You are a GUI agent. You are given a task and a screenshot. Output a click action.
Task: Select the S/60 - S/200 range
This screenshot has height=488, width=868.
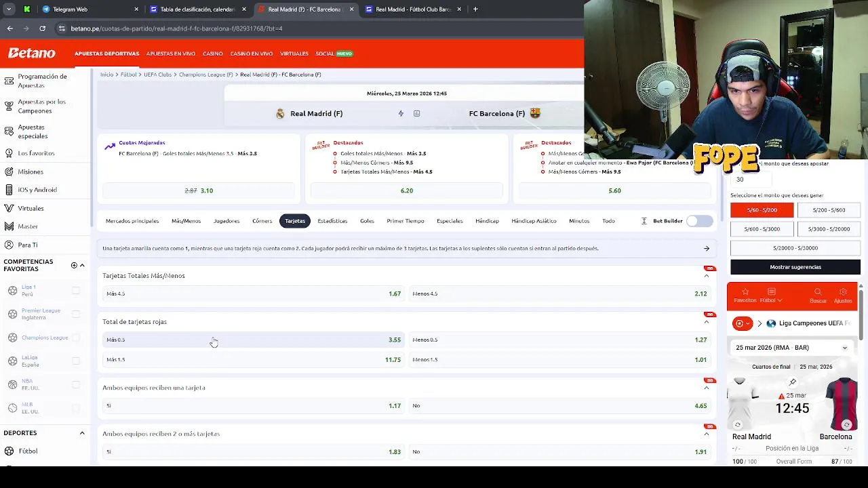[762, 210]
